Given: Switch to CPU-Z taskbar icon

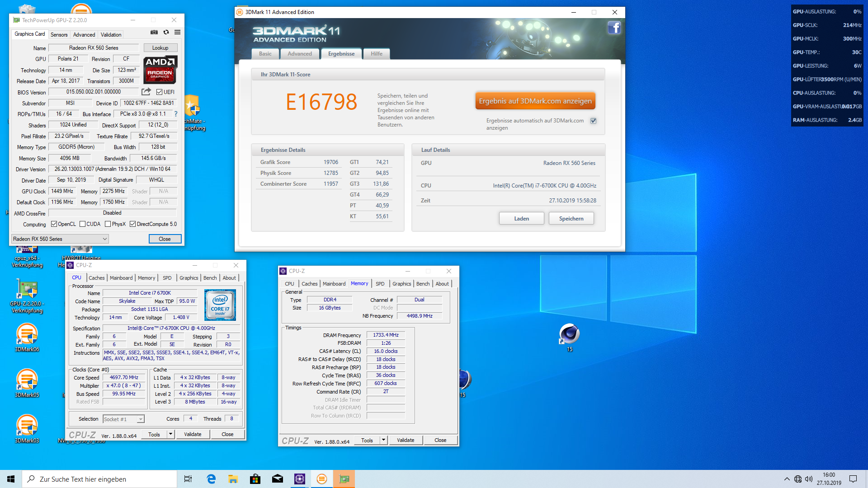Looking at the screenshot, I should 300,479.
